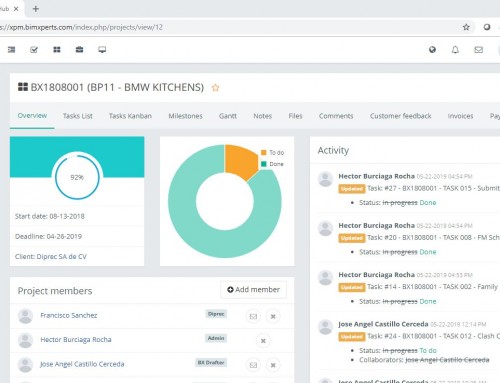
Task: Open the Customer feedback tab
Action: (x=400, y=116)
